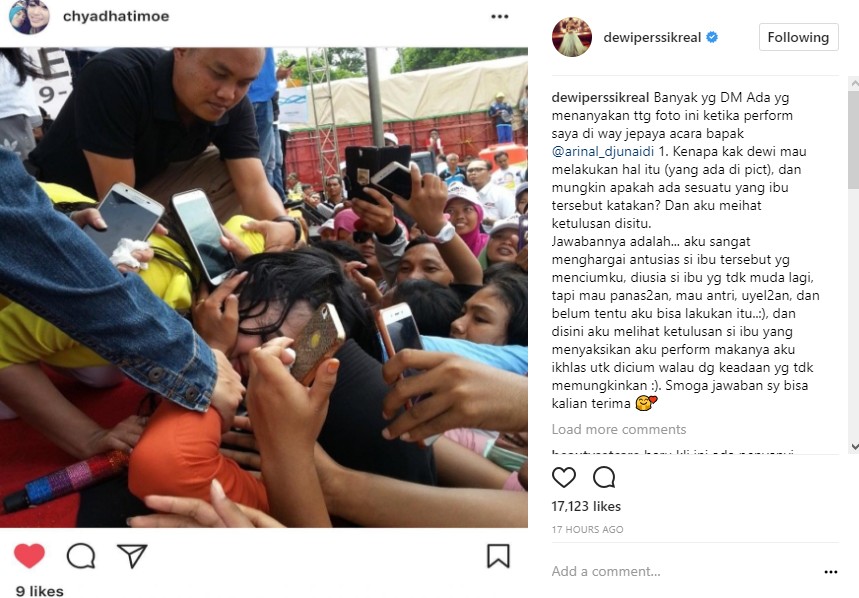
Task: Toggle the Following button
Action: [x=798, y=37]
